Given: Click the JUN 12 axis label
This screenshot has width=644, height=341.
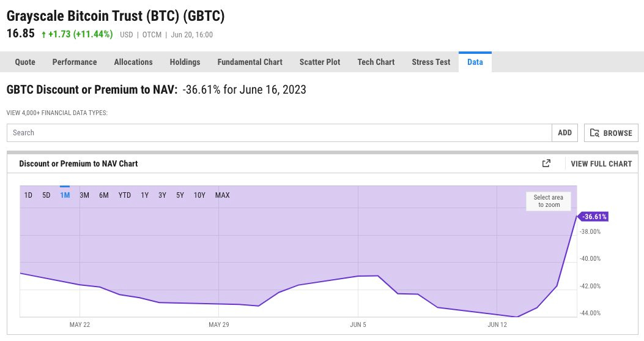Looking at the screenshot, I should click(x=497, y=324).
